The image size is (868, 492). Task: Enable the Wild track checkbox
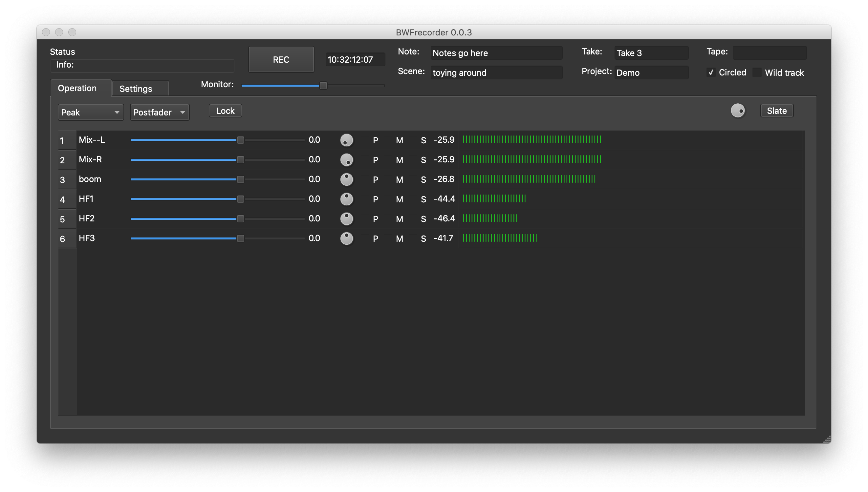pos(757,72)
